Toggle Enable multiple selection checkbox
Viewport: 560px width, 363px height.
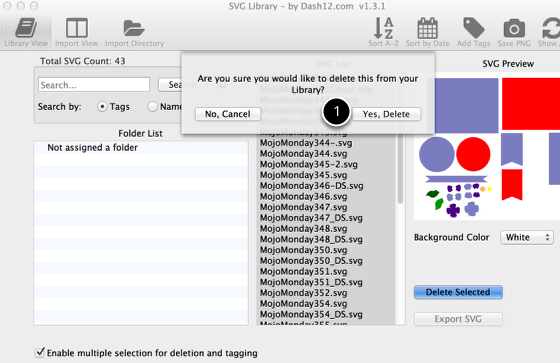(x=40, y=353)
